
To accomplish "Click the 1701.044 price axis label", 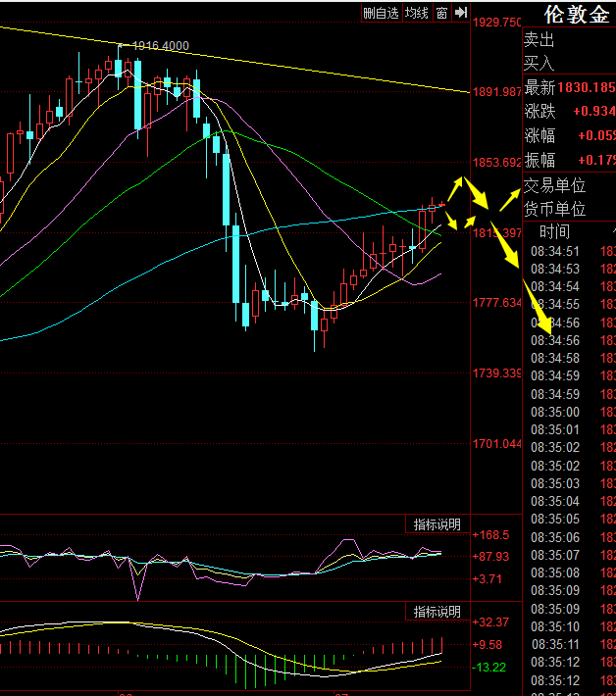I will pyautogui.click(x=497, y=444).
